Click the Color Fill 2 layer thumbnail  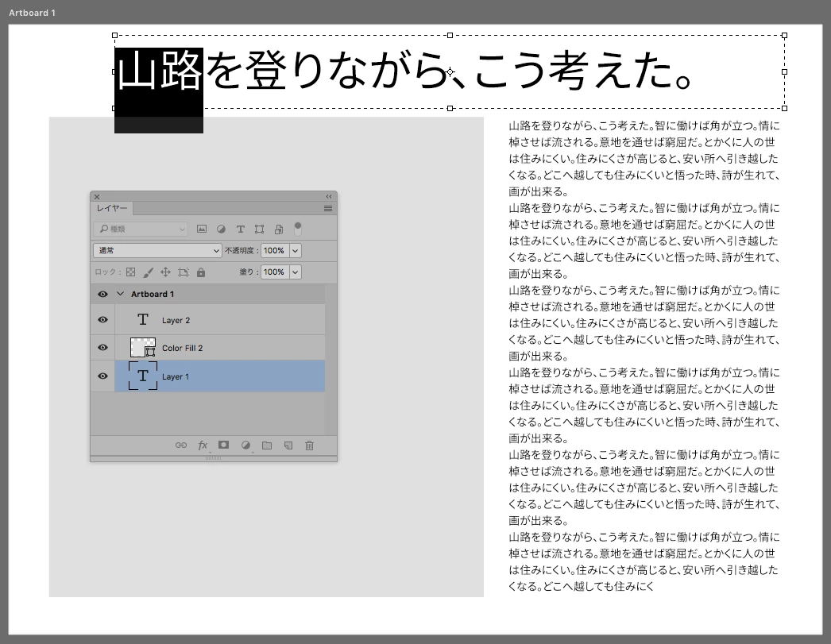point(143,348)
